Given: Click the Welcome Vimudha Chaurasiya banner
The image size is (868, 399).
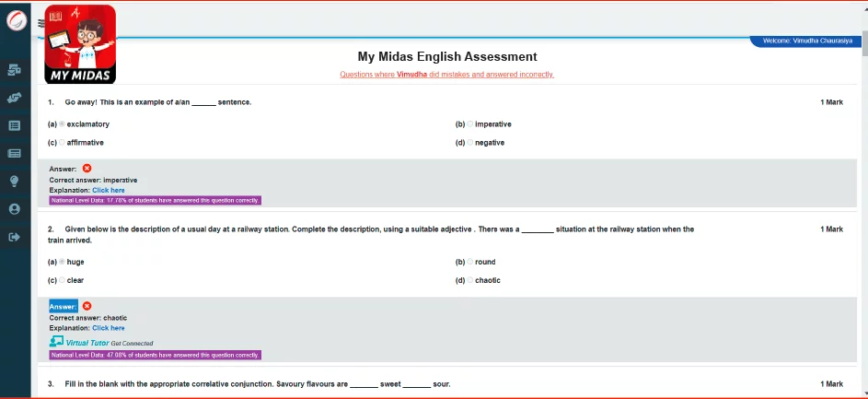Looking at the screenshot, I should [x=806, y=41].
